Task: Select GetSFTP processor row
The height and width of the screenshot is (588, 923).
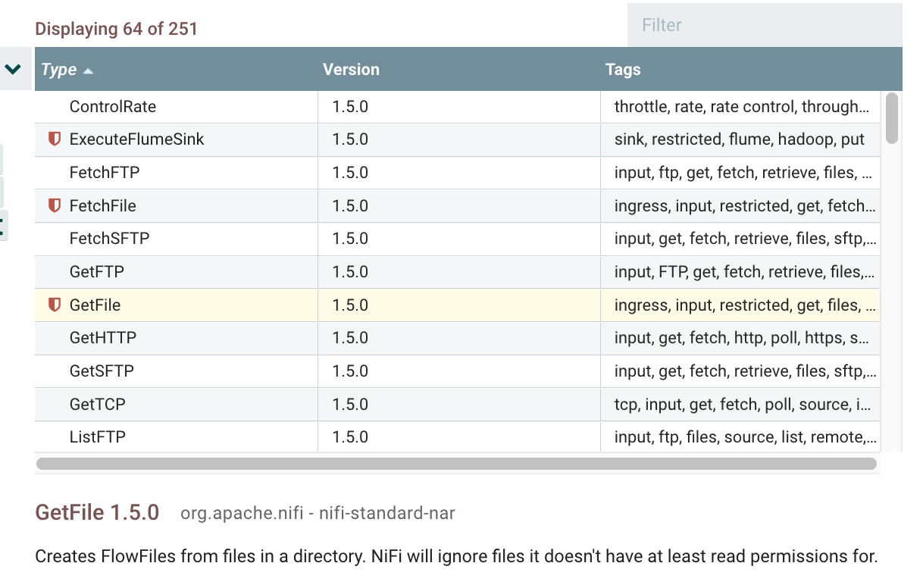Action: click(x=102, y=371)
